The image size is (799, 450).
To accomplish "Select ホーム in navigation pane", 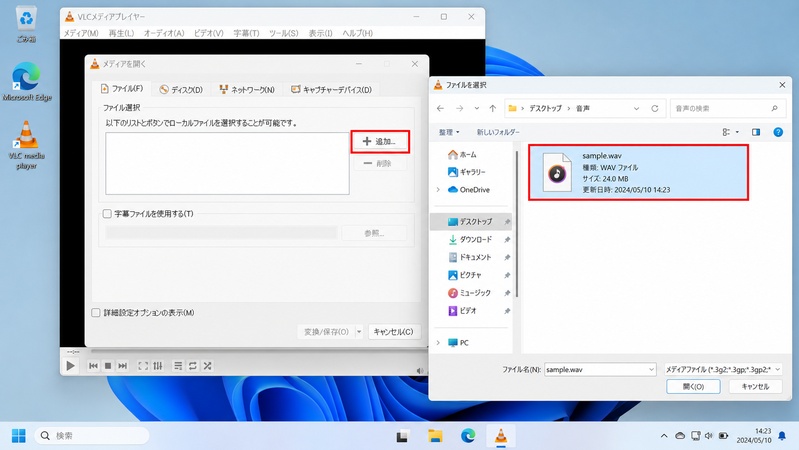I will click(462, 154).
